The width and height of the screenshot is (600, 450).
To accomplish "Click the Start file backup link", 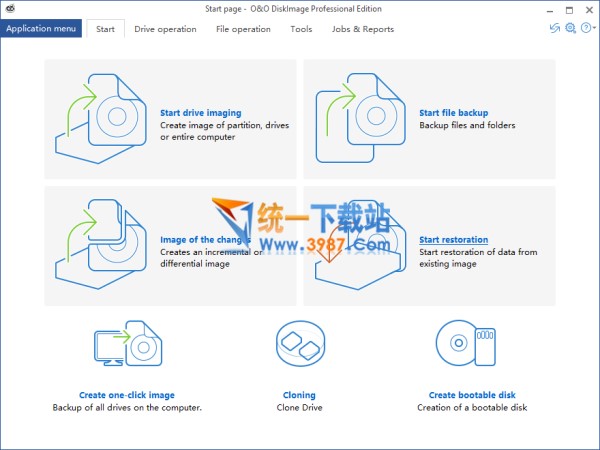I will coord(453,113).
